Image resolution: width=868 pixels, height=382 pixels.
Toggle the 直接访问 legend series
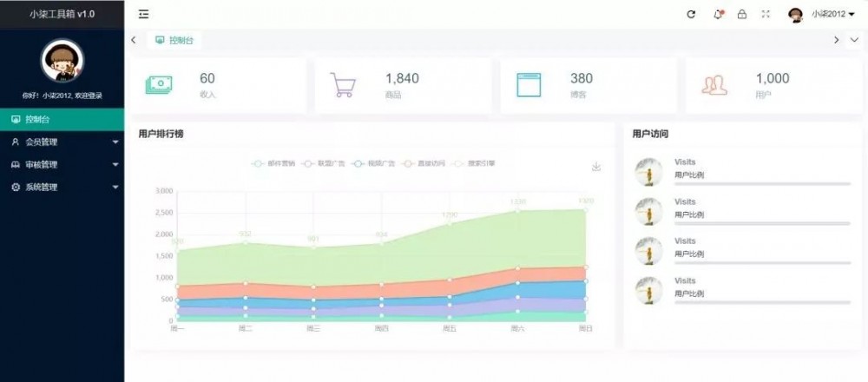tap(424, 164)
